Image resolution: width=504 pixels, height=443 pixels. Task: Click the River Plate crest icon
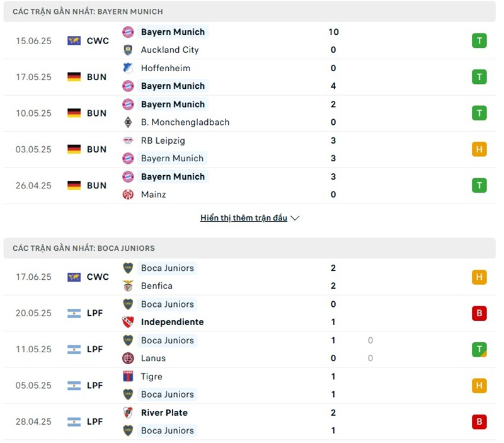point(128,413)
